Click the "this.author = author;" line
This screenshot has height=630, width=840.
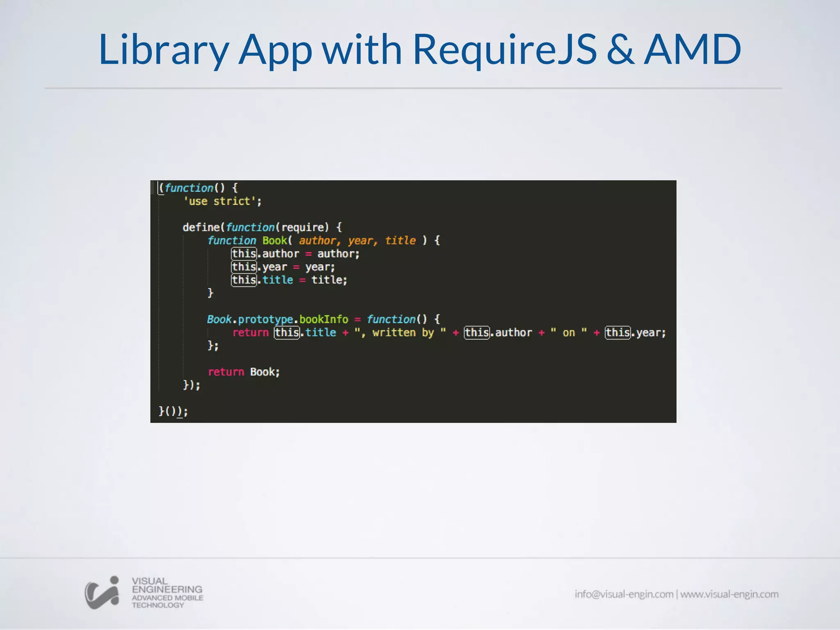click(x=295, y=253)
